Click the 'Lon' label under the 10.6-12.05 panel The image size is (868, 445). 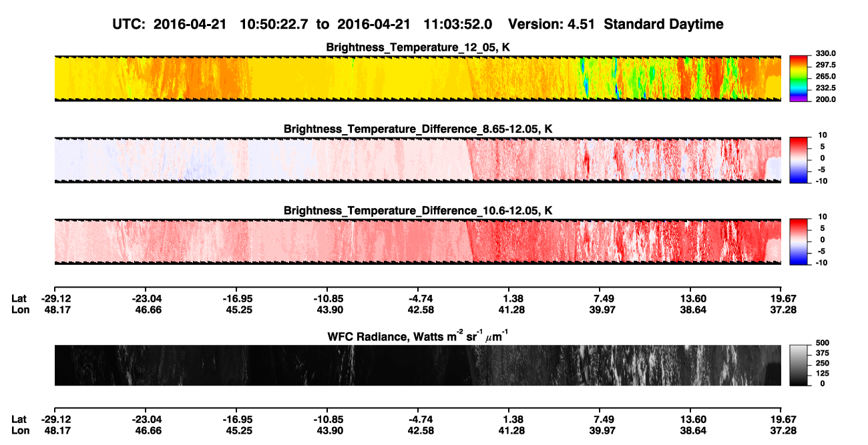20,310
